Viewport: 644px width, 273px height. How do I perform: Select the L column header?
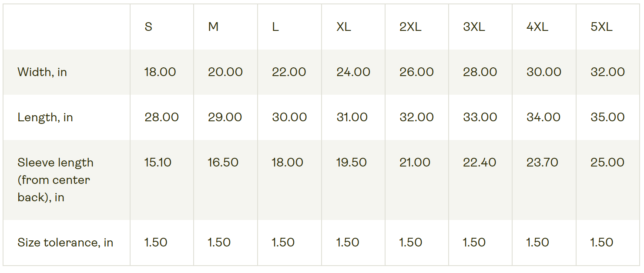pyautogui.click(x=275, y=27)
